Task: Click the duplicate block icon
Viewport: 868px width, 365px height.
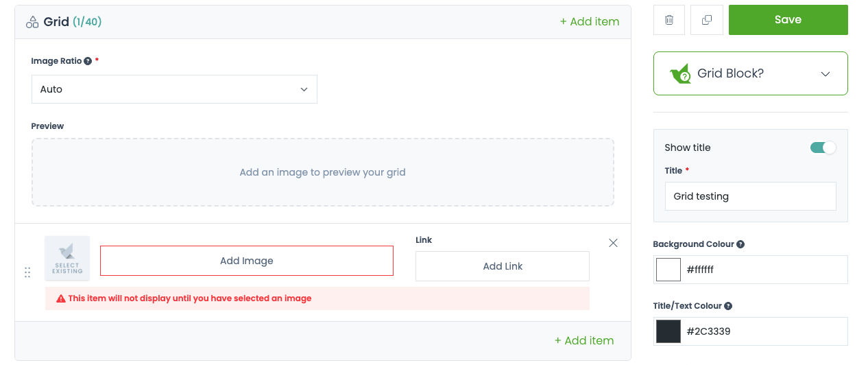Action: tap(707, 21)
